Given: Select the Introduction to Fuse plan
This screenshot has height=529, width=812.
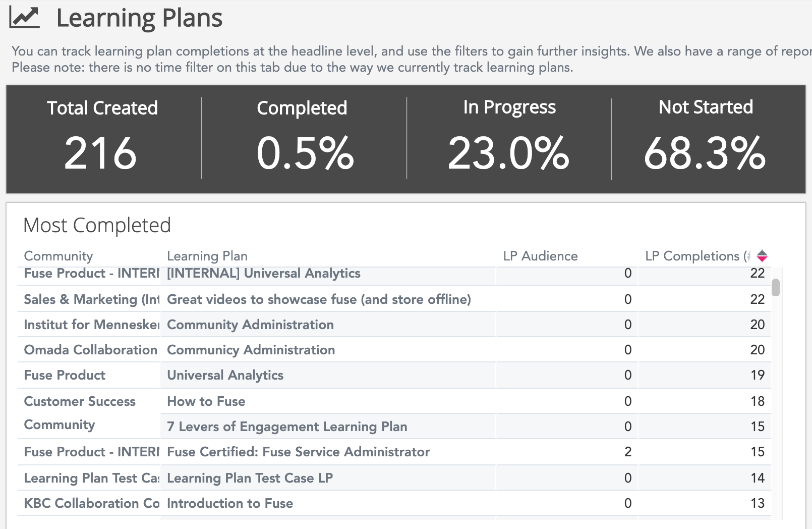Looking at the screenshot, I should click(x=229, y=503).
